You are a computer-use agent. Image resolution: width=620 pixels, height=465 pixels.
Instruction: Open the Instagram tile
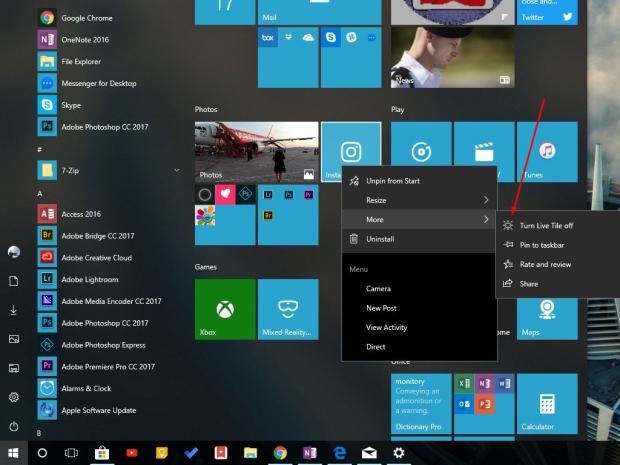pos(351,152)
